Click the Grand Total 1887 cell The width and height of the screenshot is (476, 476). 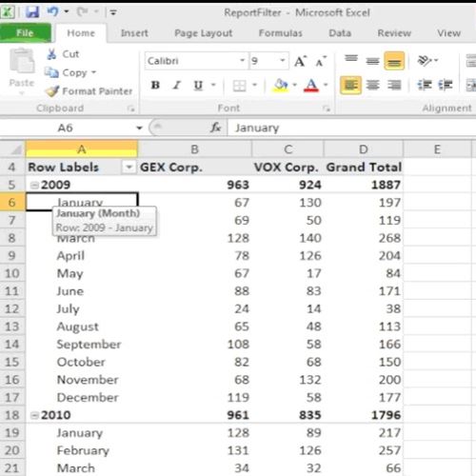click(364, 185)
